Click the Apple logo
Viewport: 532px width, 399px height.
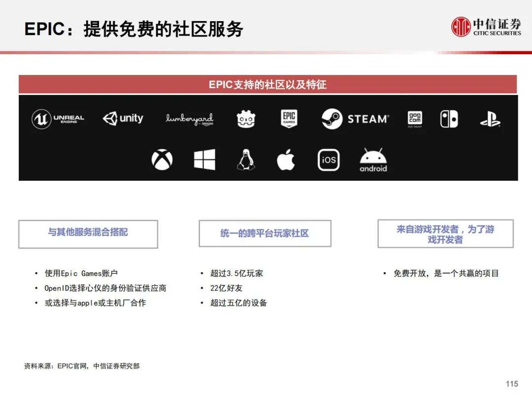click(x=286, y=159)
